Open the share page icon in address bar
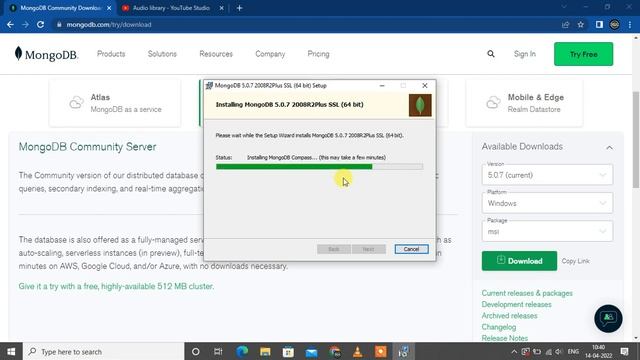Screen dimensions: 640x360 [x=565, y=25]
